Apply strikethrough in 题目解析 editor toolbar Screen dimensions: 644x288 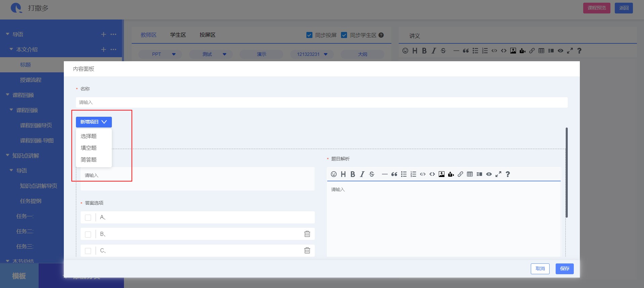coord(372,174)
